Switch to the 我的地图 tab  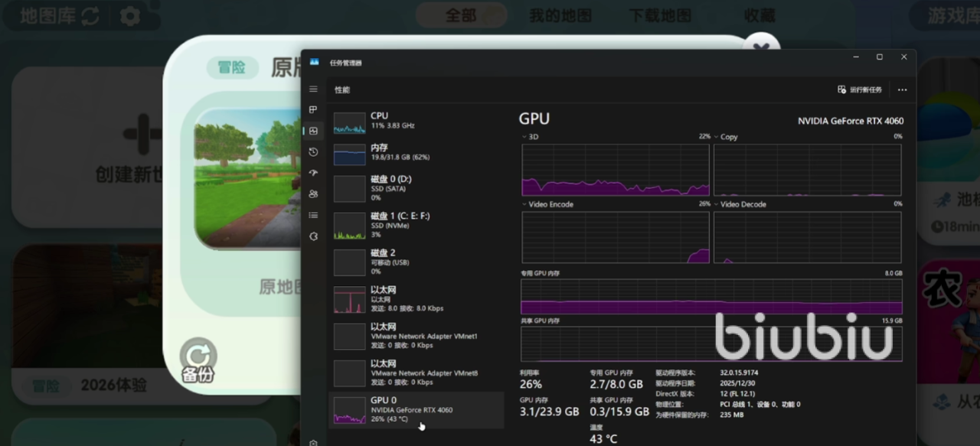560,16
